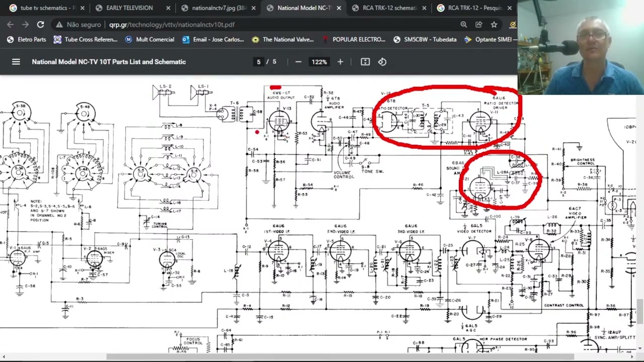Viewport: 644px width, 362px height.
Task: Click the 'VOLUME CONTROL' label in schematic
Action: (x=344, y=174)
